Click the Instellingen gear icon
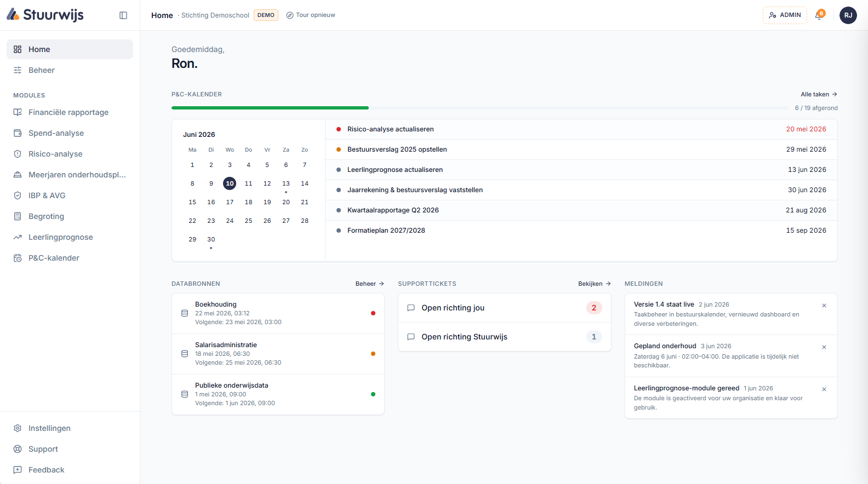 tap(18, 428)
